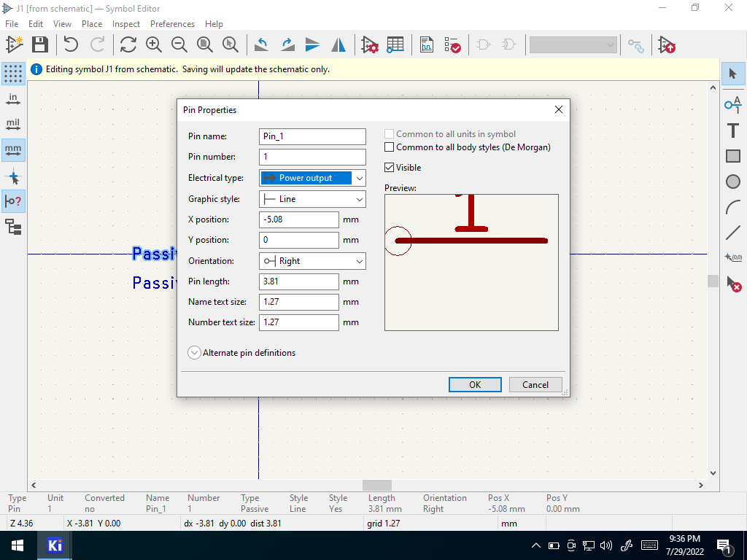Screen dimensions: 747x560
Task: Click the Name text size field
Action: point(298,302)
